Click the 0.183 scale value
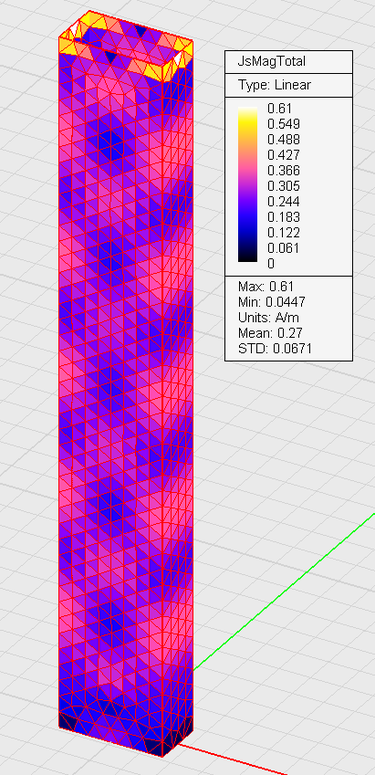375x775 pixels. (x=284, y=217)
